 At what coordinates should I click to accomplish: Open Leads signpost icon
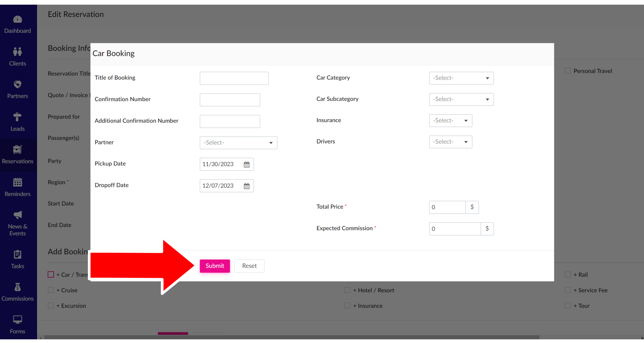point(18,117)
